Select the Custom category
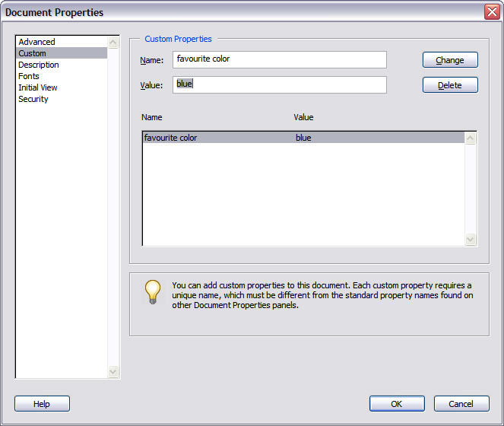The width and height of the screenshot is (504, 426). (33, 53)
